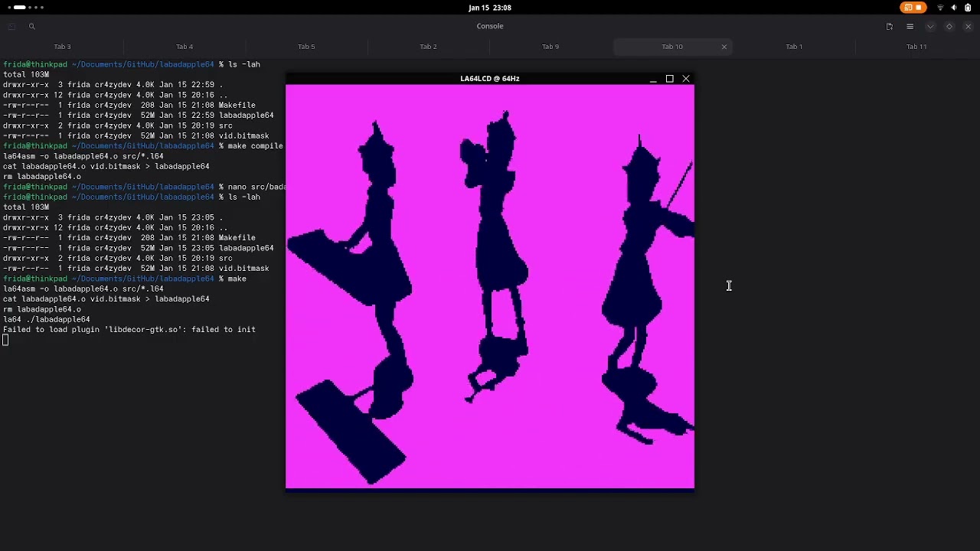Screen dimensions: 980x551
Task: Click the battery icon in the top bar
Action: point(968,8)
